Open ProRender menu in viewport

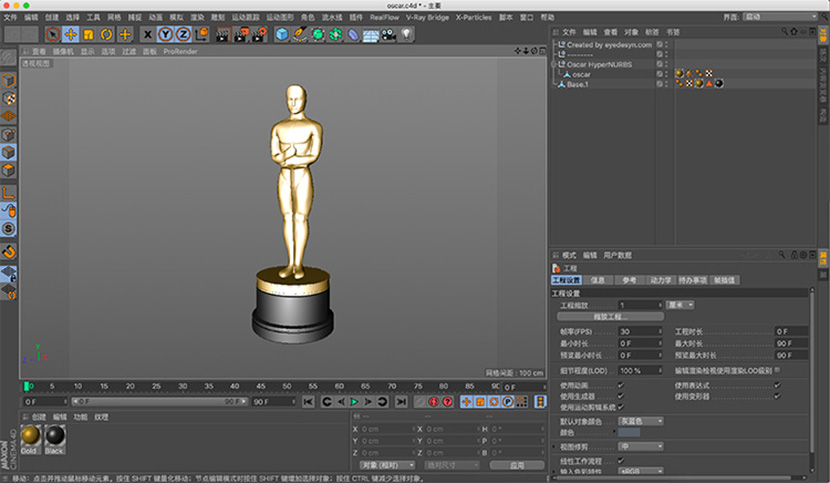(180, 51)
